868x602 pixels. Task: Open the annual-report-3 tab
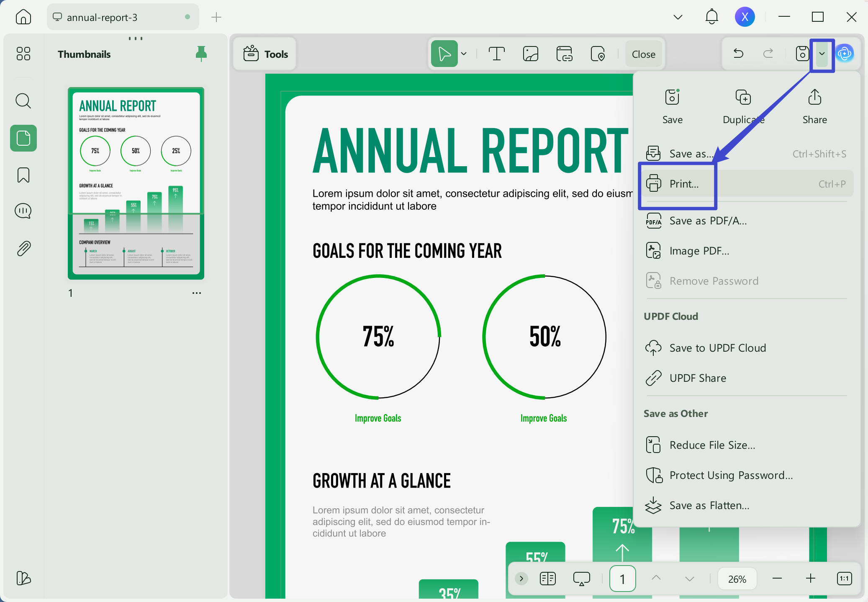(123, 17)
